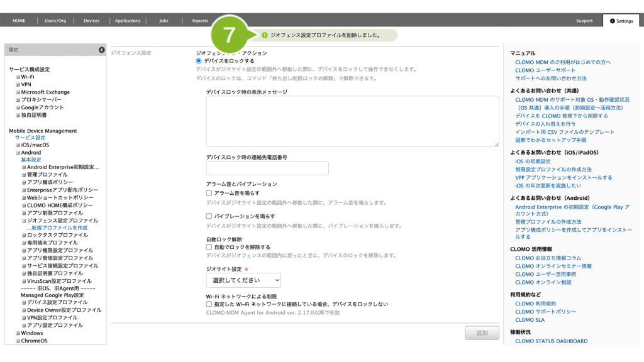Check the バイブレーションを鳴らす option
The height and width of the screenshot is (362, 644).
click(x=209, y=216)
